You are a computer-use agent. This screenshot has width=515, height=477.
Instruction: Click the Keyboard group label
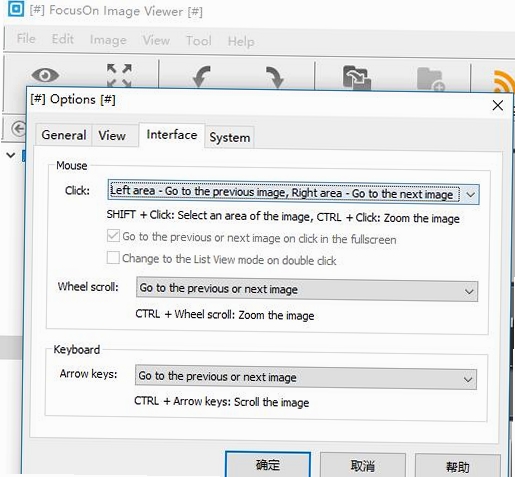point(77,349)
